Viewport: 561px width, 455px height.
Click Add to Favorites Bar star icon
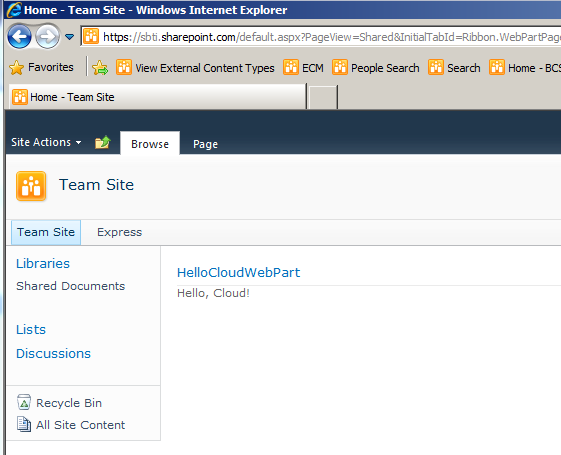(100, 68)
